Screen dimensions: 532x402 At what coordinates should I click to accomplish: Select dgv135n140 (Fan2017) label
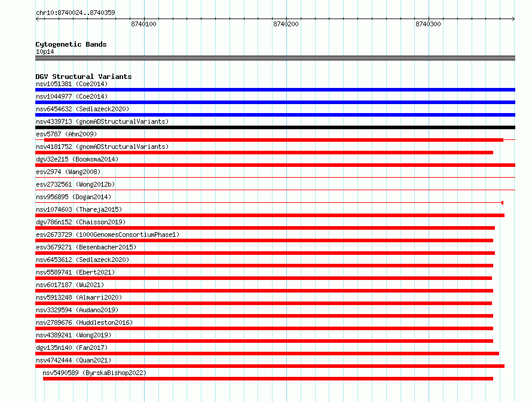tap(72, 348)
